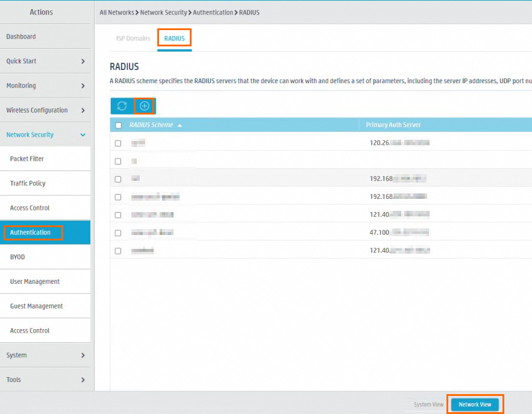Open Access Control under Traffic Policy
The height and width of the screenshot is (414, 532).
point(45,208)
